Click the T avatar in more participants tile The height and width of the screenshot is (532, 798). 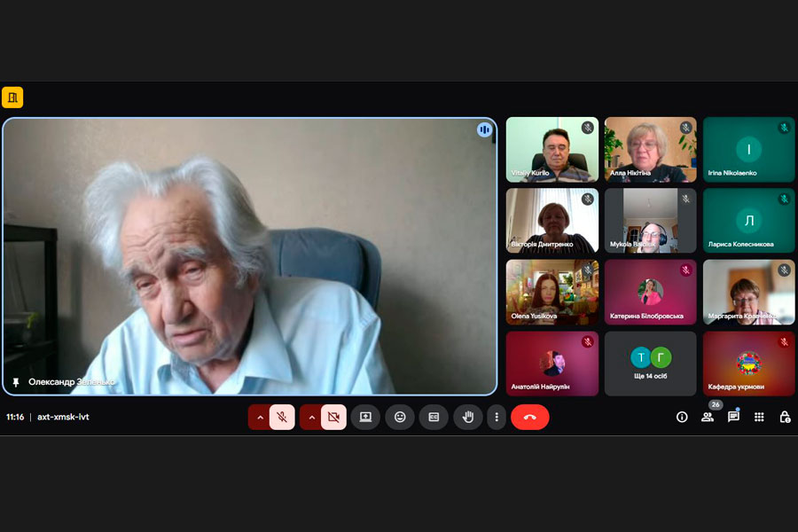pyautogui.click(x=641, y=357)
